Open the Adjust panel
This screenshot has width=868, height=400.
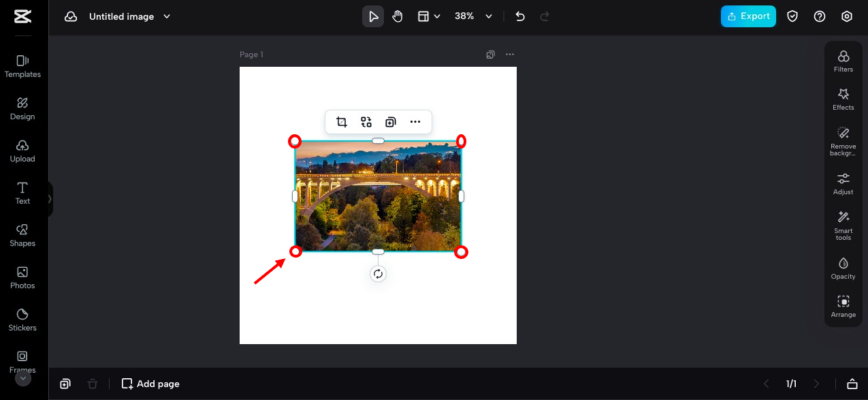click(843, 184)
